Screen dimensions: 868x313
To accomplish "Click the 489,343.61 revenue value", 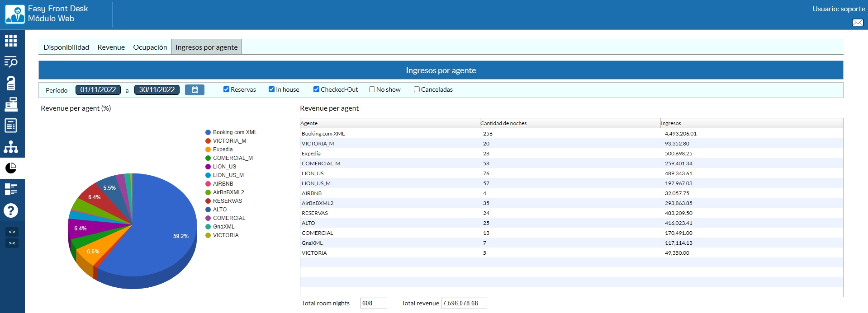I will (678, 173).
